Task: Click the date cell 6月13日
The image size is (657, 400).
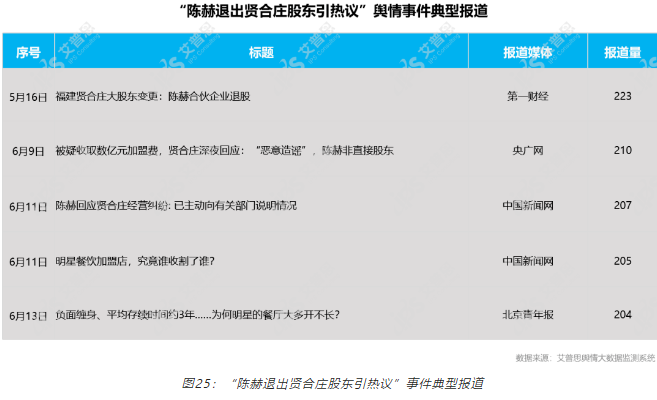Action: tap(28, 316)
